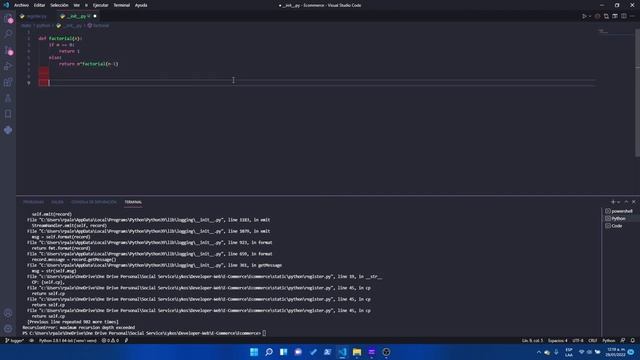Select the Terminal panel tab
This screenshot has width=640, height=360.
coord(133,202)
